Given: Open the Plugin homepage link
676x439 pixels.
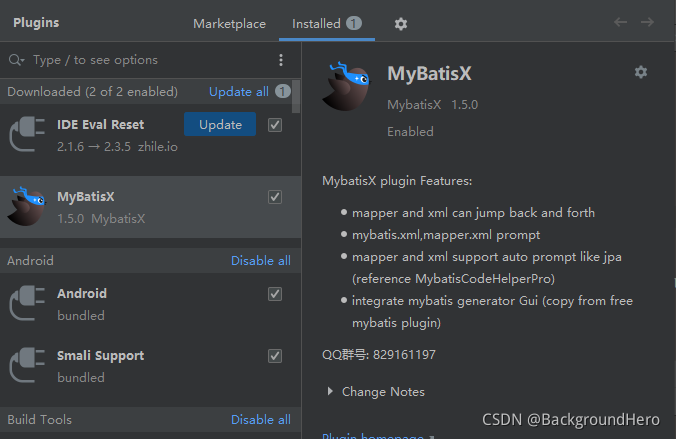Looking at the screenshot, I should [x=373, y=436].
